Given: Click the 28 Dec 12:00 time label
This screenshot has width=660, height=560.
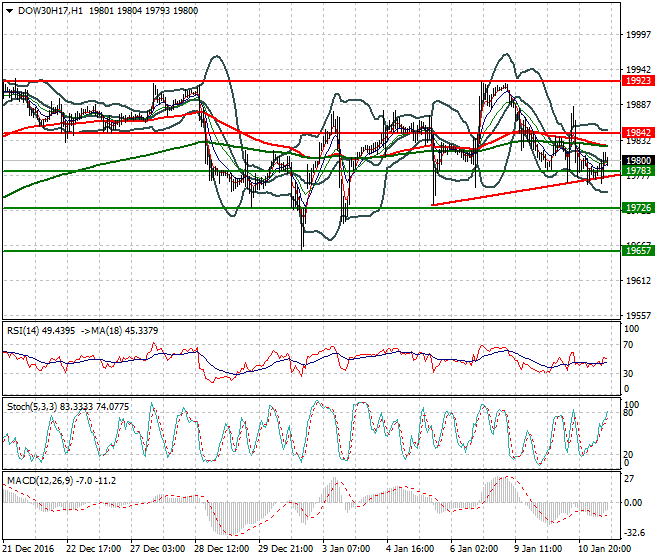Looking at the screenshot, I should point(221,549).
